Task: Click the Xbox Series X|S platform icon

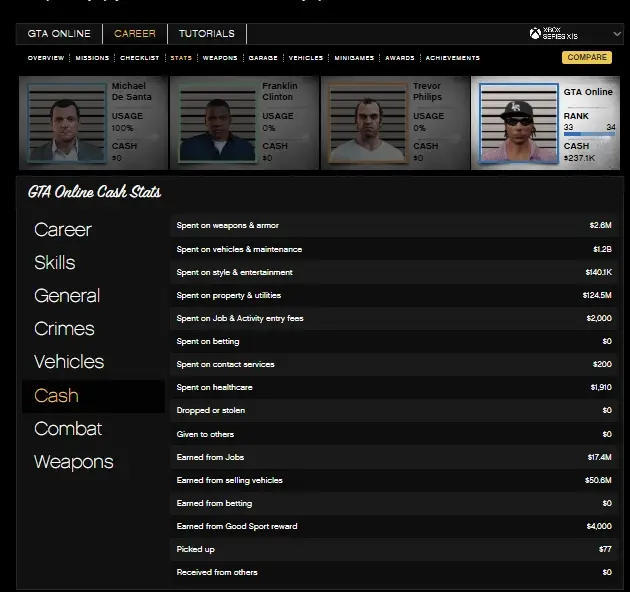Action: (536, 34)
